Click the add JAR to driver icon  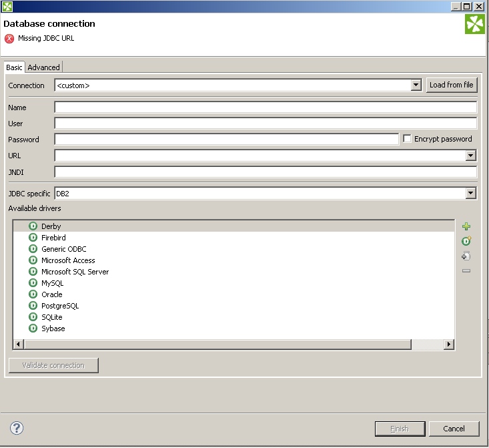(466, 256)
